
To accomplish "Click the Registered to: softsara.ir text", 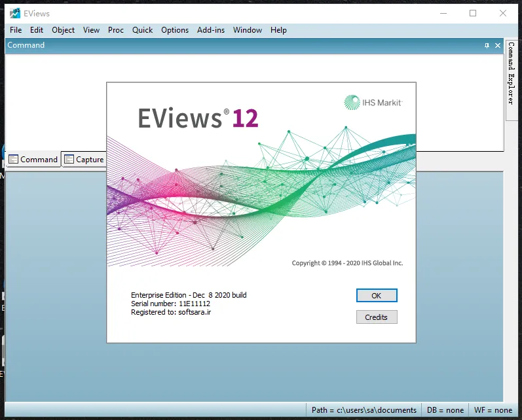I will click(x=171, y=312).
